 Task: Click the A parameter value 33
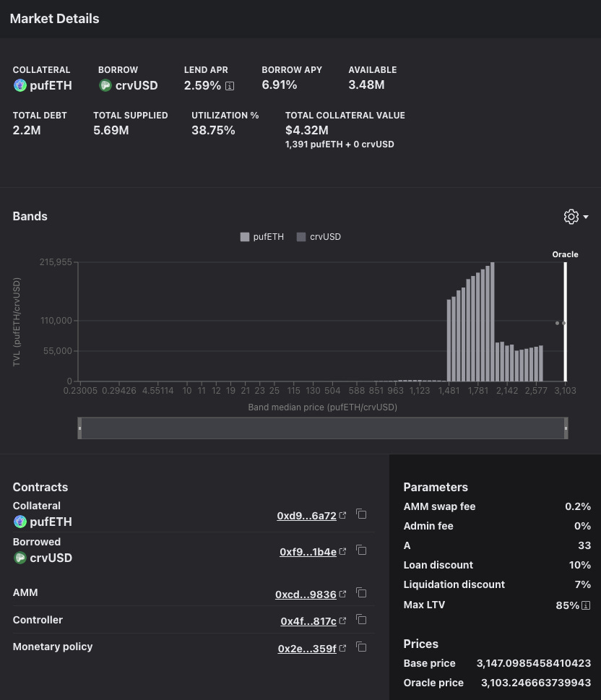[584, 545]
